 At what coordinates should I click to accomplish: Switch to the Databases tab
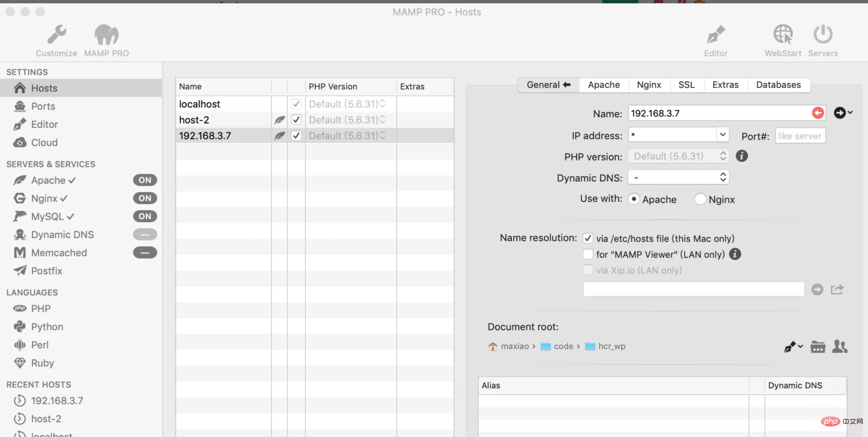[x=778, y=85]
